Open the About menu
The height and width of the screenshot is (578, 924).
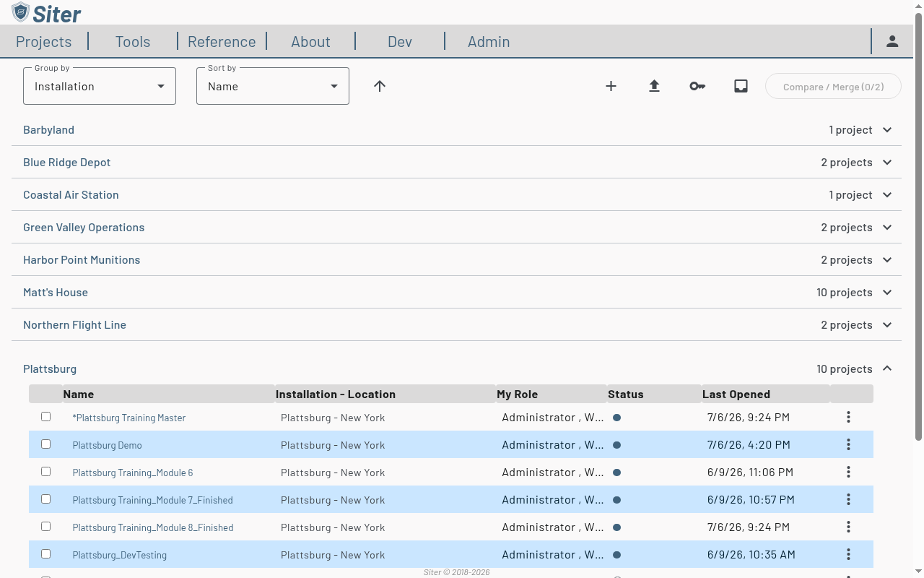310,41
